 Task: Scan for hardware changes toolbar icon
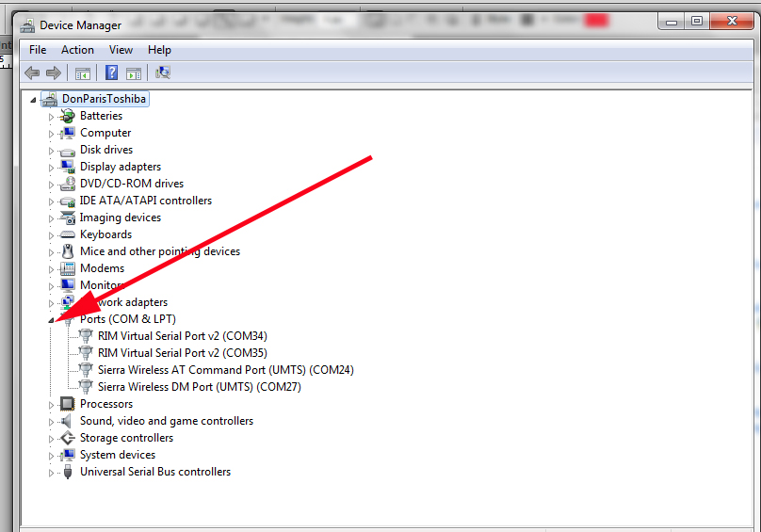[x=163, y=73]
